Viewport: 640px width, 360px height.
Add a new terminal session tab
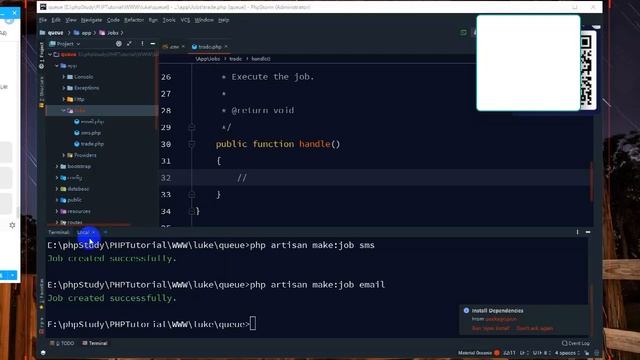tap(105, 232)
